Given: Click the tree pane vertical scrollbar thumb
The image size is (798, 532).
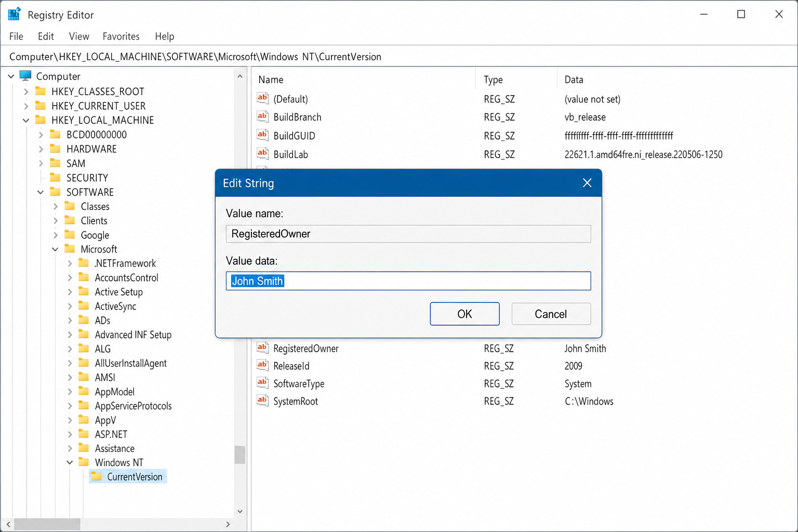Looking at the screenshot, I should coord(240,455).
